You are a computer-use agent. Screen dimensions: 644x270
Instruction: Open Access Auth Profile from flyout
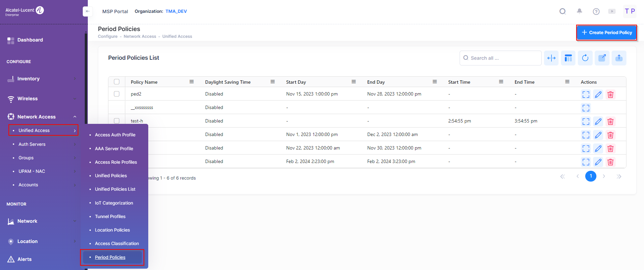pyautogui.click(x=115, y=135)
